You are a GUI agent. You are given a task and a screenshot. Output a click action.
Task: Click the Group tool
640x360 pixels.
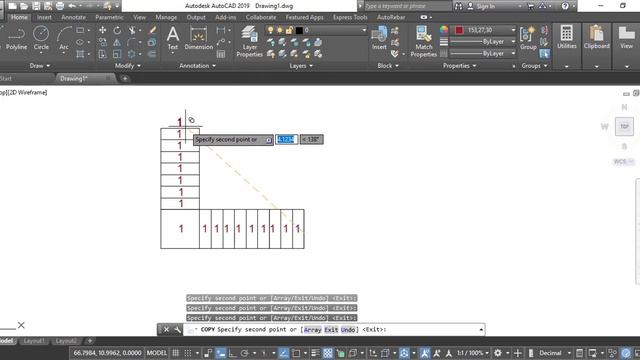(x=528, y=38)
